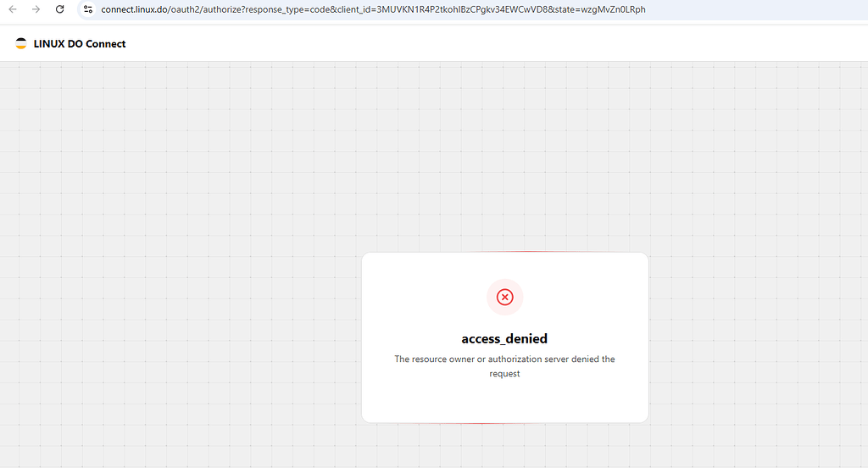Open site information icon in the address bar
The image size is (868, 468).
[x=87, y=9]
